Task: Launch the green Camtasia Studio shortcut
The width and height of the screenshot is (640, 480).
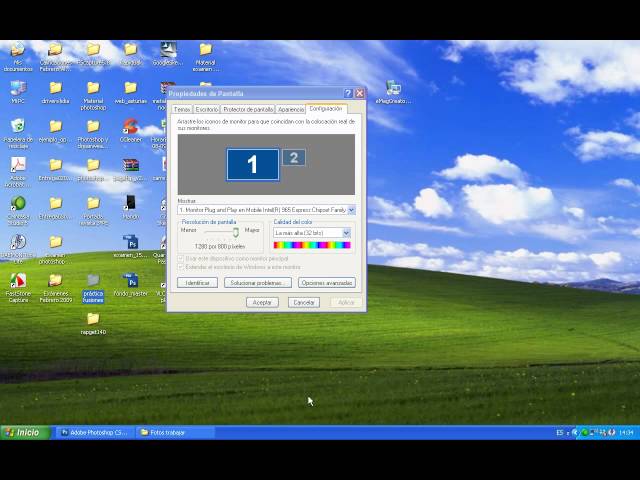Action: tap(18, 211)
